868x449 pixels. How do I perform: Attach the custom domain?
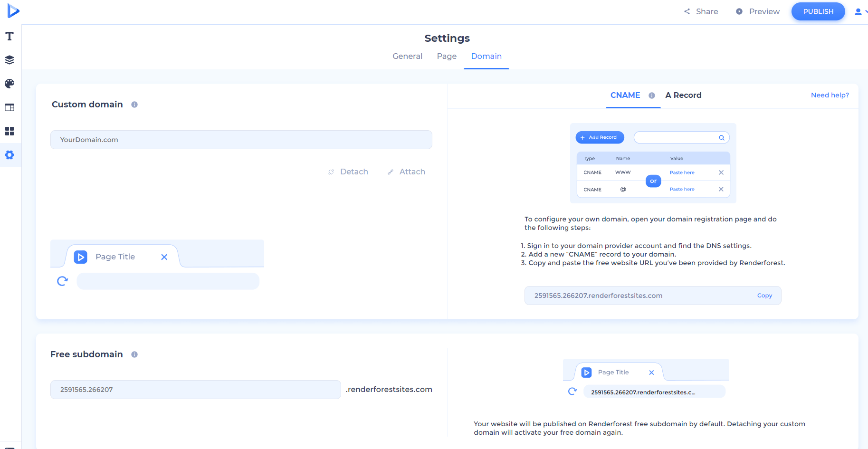[x=406, y=172]
